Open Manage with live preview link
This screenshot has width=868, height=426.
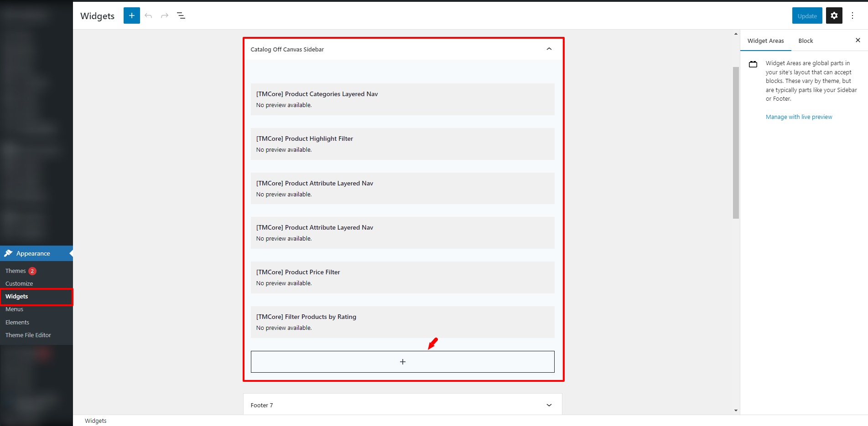(799, 117)
